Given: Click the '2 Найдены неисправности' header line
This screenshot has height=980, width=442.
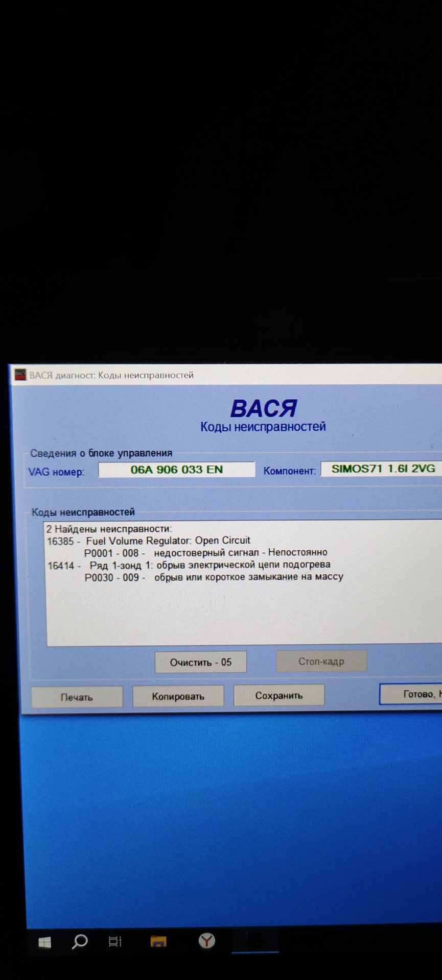Looking at the screenshot, I should click(110, 529).
